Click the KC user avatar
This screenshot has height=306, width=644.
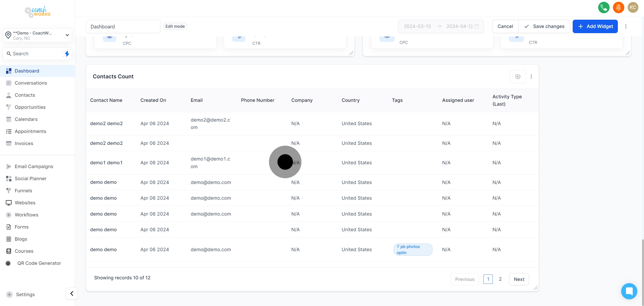pos(633,7)
